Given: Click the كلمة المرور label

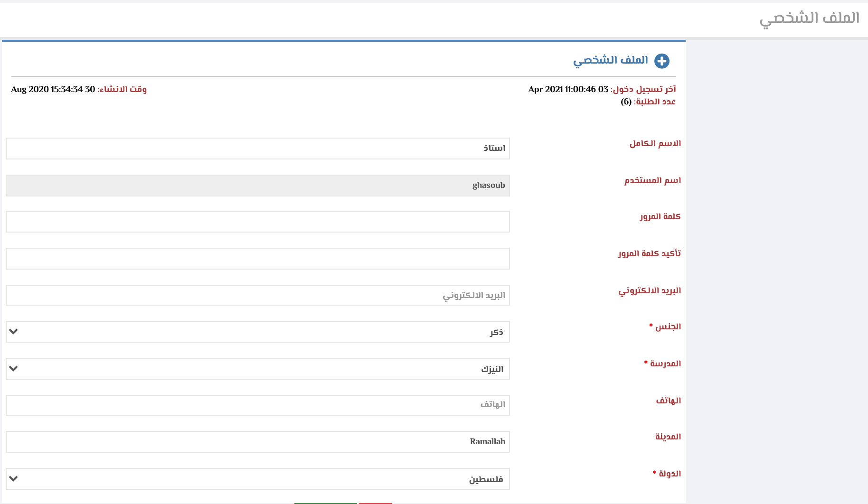Looking at the screenshot, I should click(x=660, y=217).
